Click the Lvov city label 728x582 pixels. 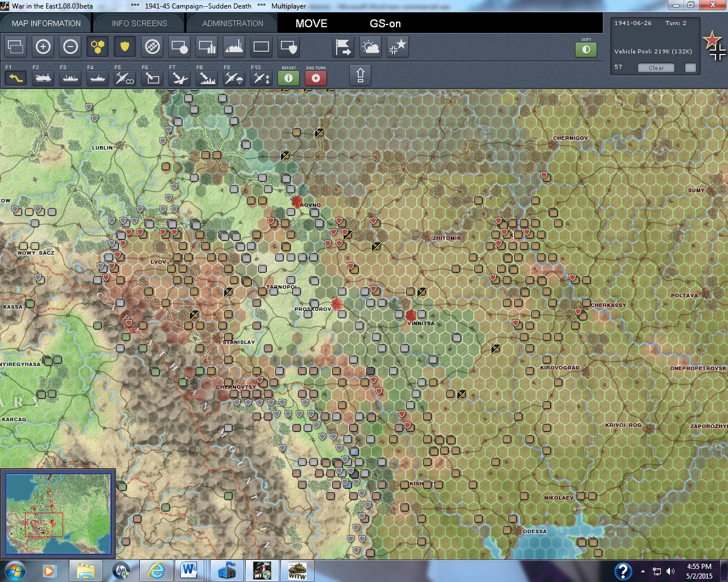158,262
